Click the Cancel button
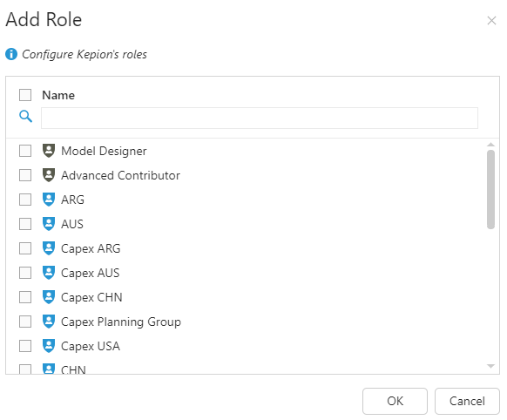 [x=467, y=401]
